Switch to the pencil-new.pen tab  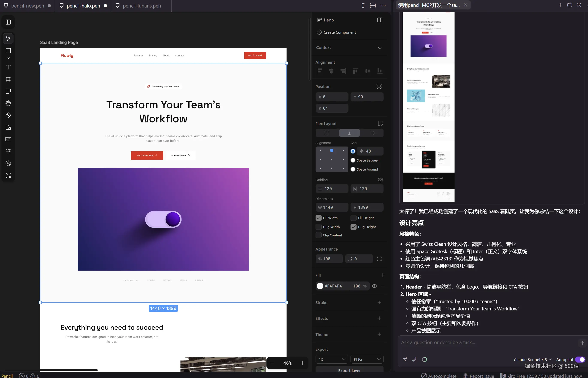click(27, 6)
